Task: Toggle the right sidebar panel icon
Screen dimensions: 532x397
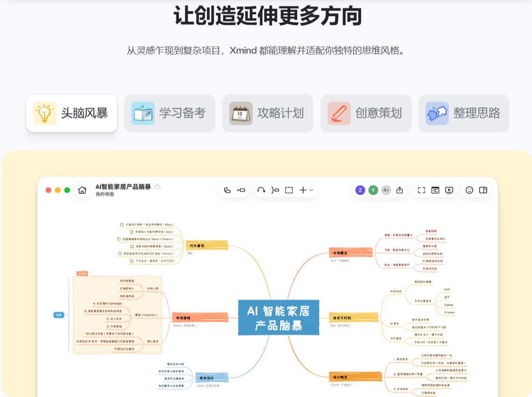Action: click(x=483, y=190)
